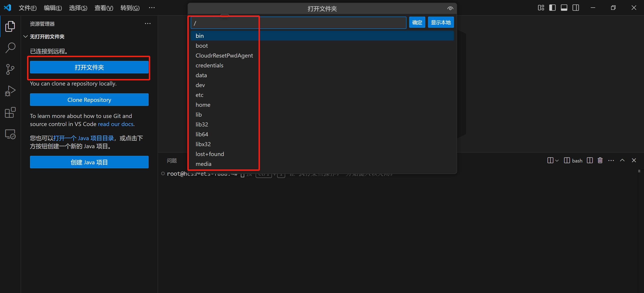Toggle Primary Side Bar visibility
The image size is (644, 293).
[x=552, y=8]
